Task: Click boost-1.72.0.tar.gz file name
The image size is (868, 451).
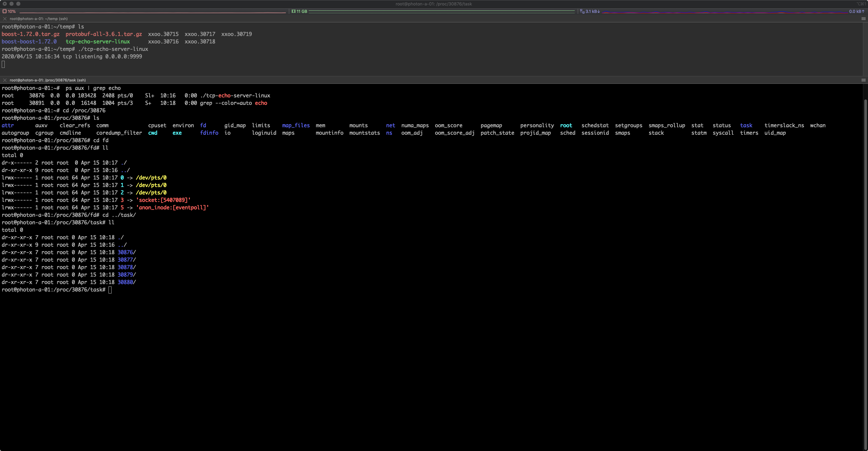Action: [x=31, y=34]
